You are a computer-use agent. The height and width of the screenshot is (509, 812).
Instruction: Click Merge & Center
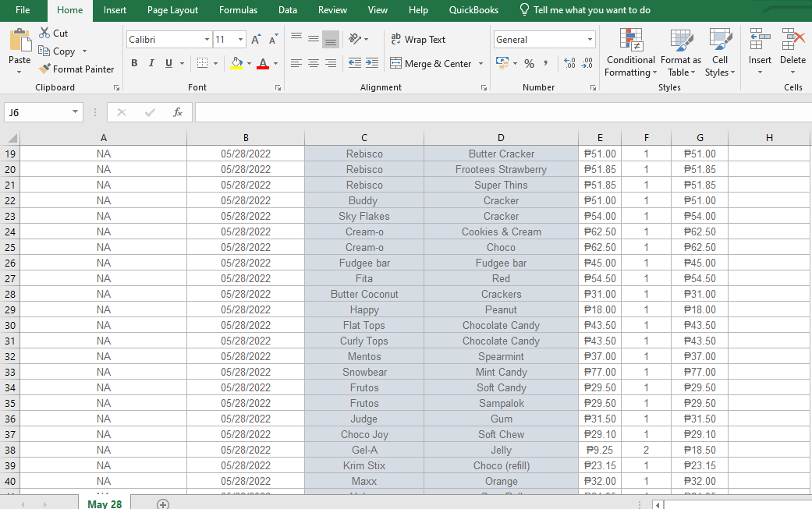[x=432, y=63]
